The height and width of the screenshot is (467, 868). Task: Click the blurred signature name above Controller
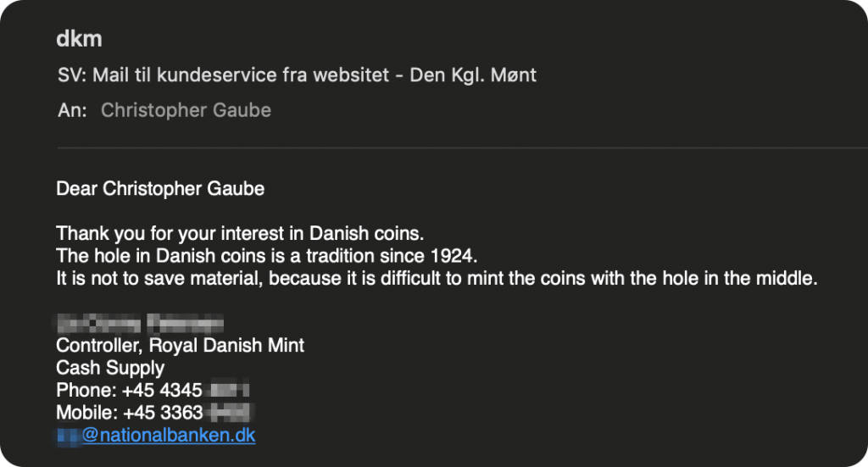click(x=140, y=323)
